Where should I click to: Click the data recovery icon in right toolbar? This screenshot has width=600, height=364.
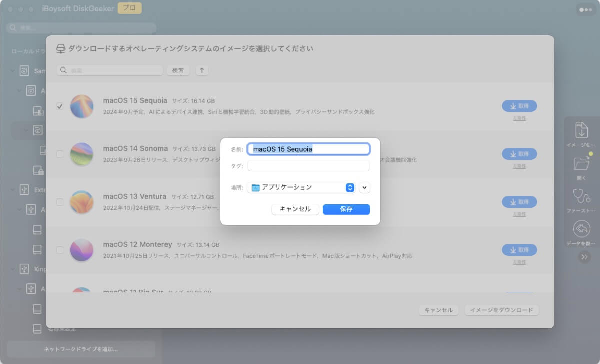(x=581, y=229)
